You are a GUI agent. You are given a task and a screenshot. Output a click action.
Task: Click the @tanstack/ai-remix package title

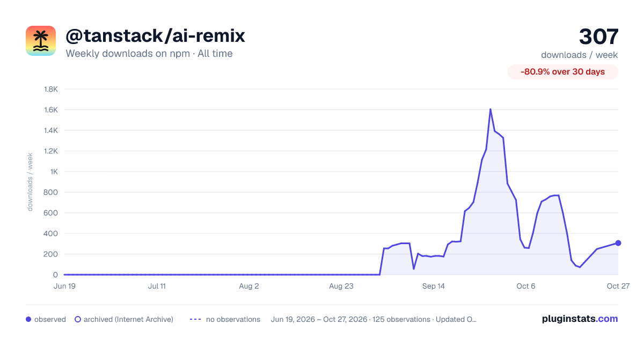[x=155, y=36]
